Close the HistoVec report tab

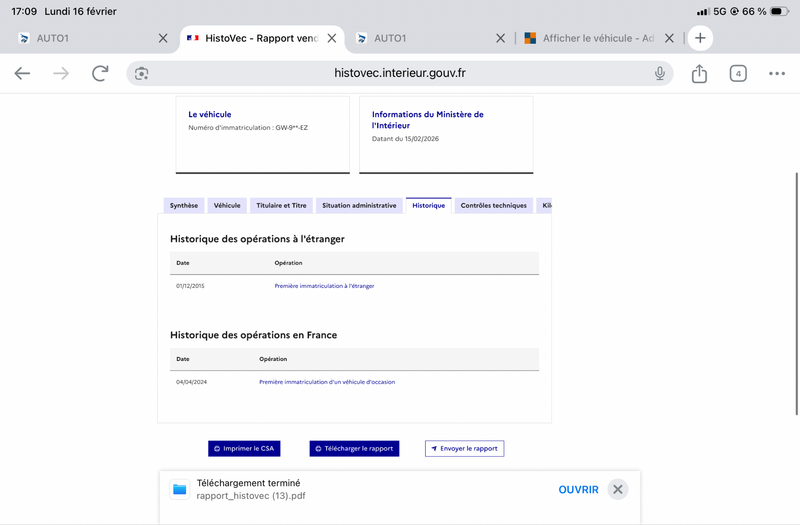(332, 38)
